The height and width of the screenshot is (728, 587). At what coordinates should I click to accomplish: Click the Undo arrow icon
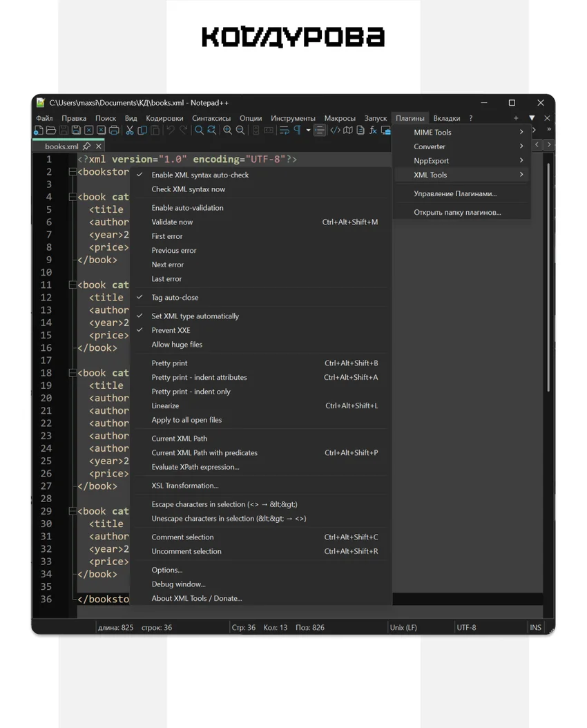point(171,131)
